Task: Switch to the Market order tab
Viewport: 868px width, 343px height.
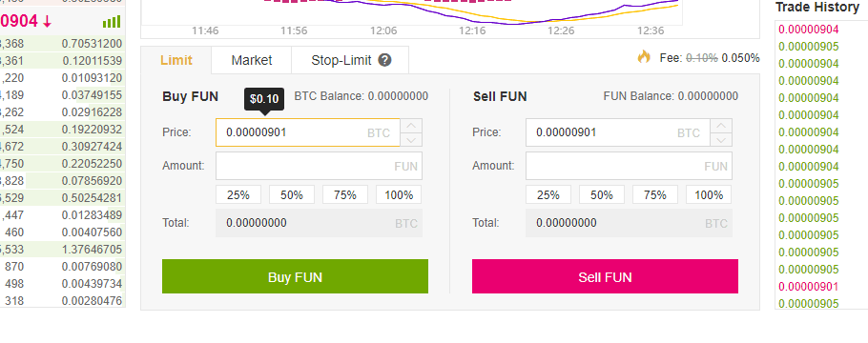Action: (x=251, y=60)
